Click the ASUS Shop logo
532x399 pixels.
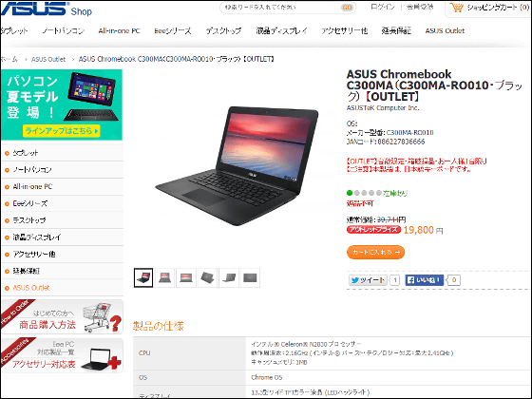46,9
